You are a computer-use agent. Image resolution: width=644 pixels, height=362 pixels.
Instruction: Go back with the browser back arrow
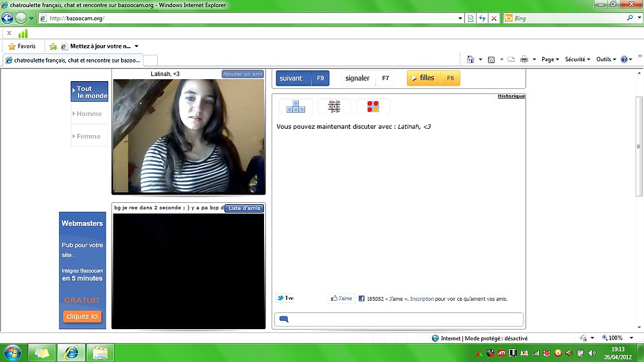tap(7, 18)
